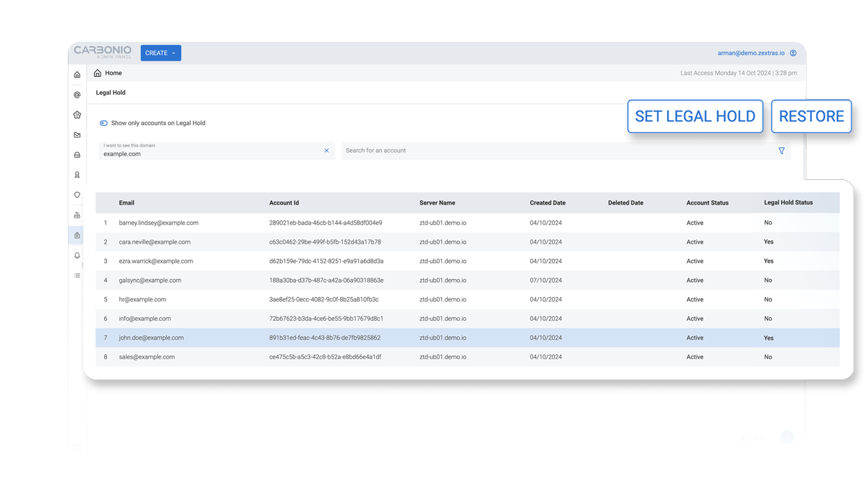Select the sidebar icon above the lock
This screenshot has height=488, width=868.
(77, 215)
